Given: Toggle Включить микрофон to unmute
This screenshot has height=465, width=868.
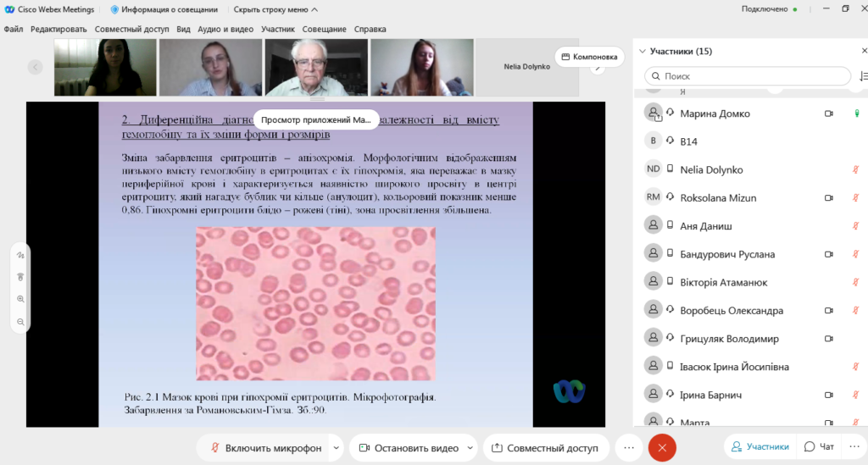Looking at the screenshot, I should pos(264,448).
